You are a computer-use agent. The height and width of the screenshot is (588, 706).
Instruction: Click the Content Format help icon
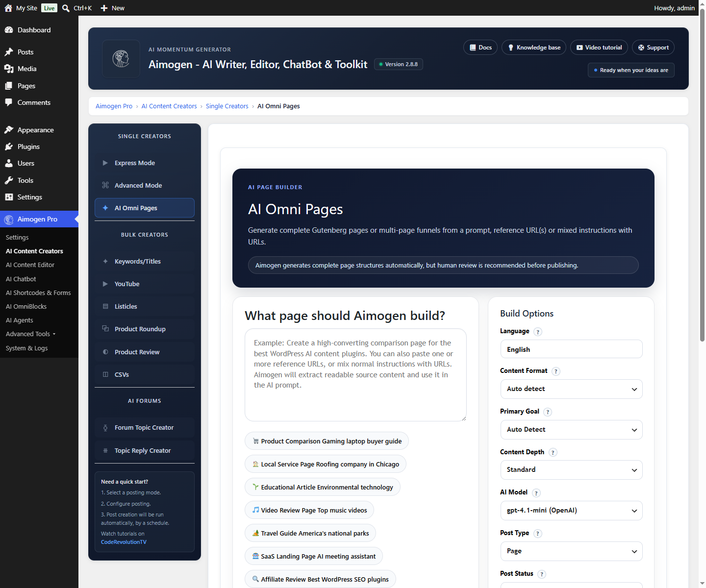556,371
